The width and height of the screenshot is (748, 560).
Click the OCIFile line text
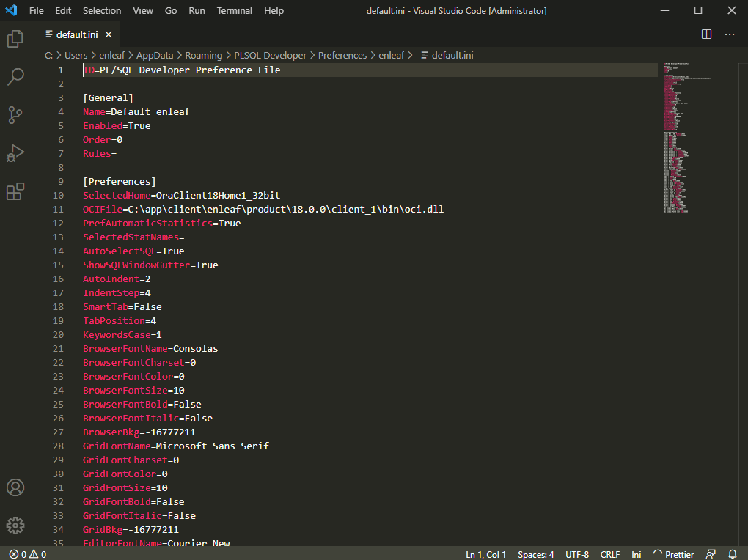coord(263,209)
